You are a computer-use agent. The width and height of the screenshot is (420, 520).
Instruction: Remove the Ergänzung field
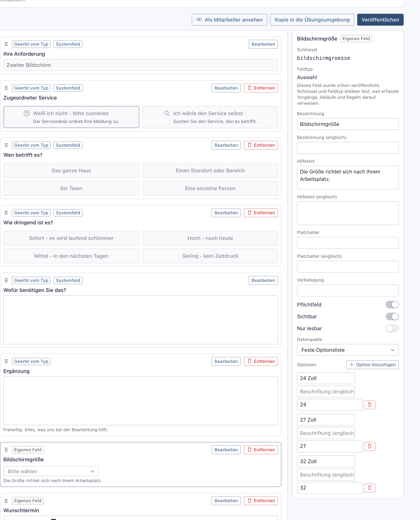[261, 361]
